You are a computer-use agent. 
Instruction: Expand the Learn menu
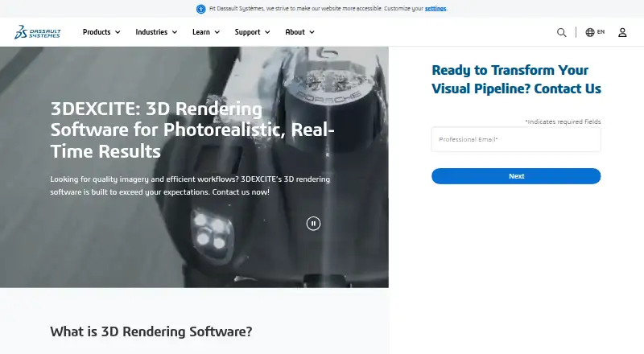(206, 32)
